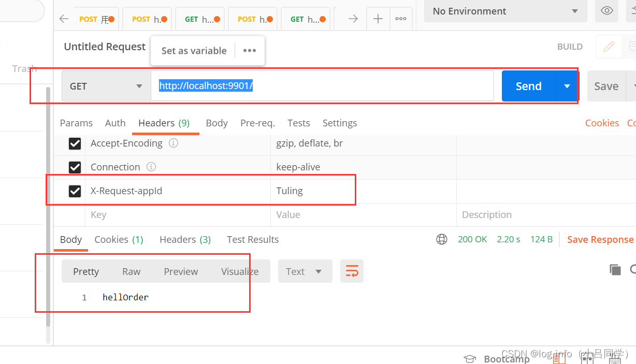636x364 pixels.
Task: Uncheck the X-Request-appId header checkbox
Action: click(75, 191)
